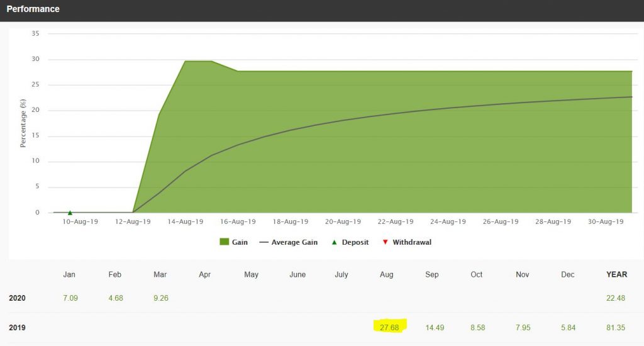Select the 2020 January value 7.09
Image resolution: width=644 pixels, height=346 pixels.
coord(70,298)
